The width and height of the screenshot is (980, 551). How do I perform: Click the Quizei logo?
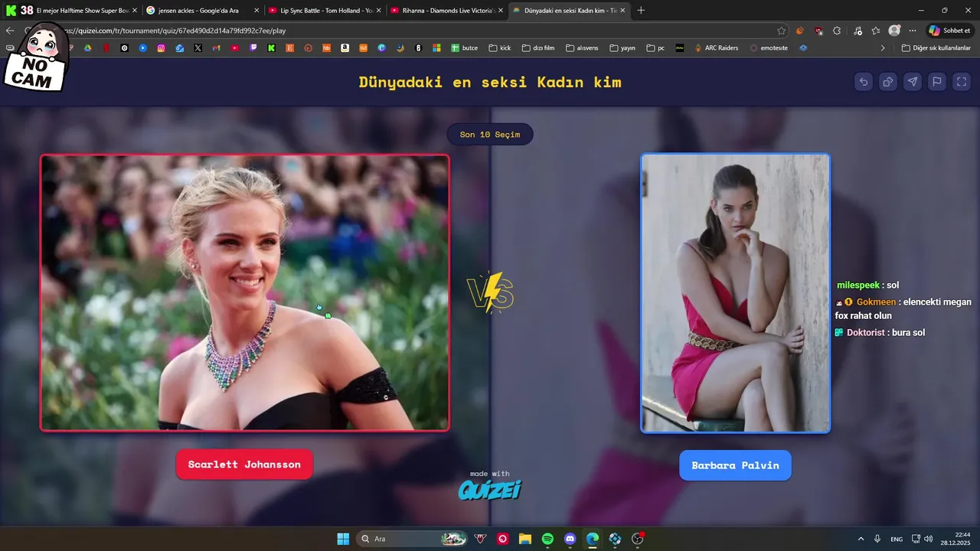point(490,489)
